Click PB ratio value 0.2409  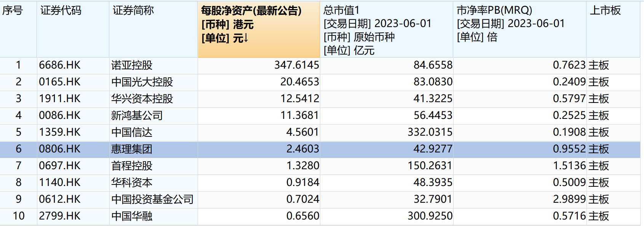click(x=569, y=82)
